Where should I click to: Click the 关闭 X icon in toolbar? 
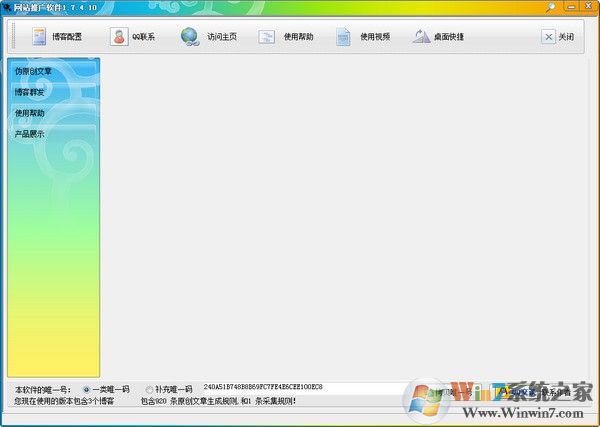pos(548,37)
